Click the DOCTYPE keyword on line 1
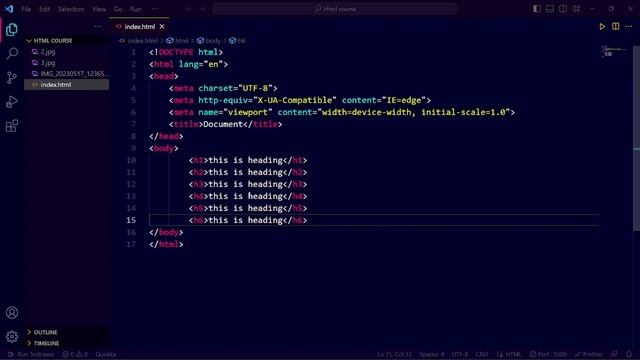640x360 pixels. click(176, 52)
